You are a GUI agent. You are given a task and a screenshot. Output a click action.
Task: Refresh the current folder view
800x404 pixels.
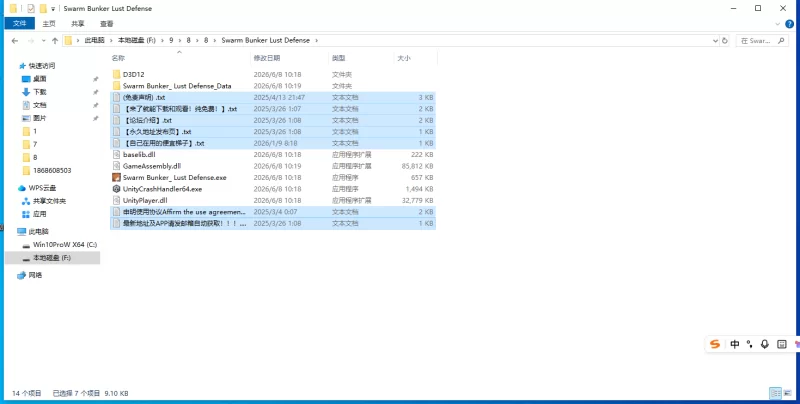pyautogui.click(x=725, y=40)
